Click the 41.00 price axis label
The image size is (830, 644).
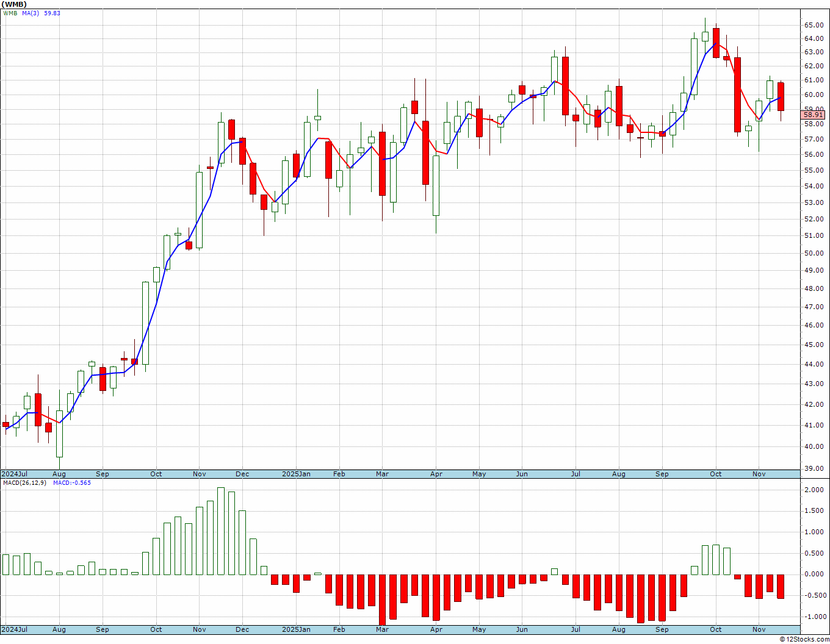pyautogui.click(x=814, y=425)
